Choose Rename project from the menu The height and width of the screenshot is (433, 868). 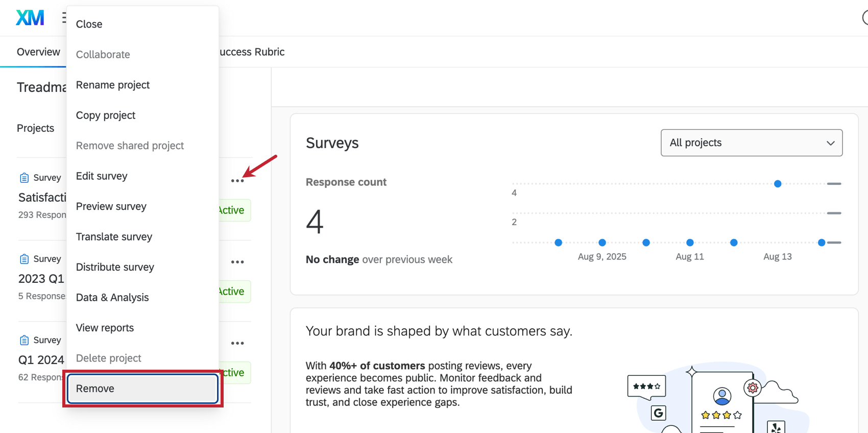pyautogui.click(x=113, y=85)
